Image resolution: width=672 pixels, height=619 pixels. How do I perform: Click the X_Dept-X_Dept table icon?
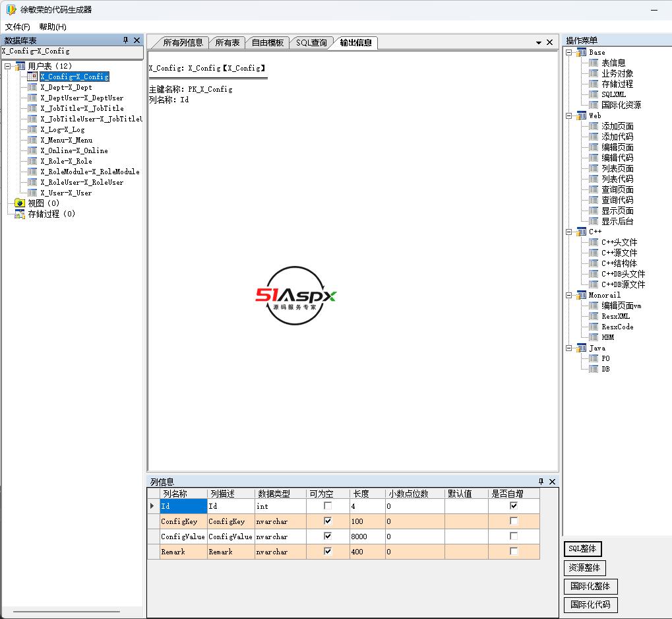pos(32,87)
